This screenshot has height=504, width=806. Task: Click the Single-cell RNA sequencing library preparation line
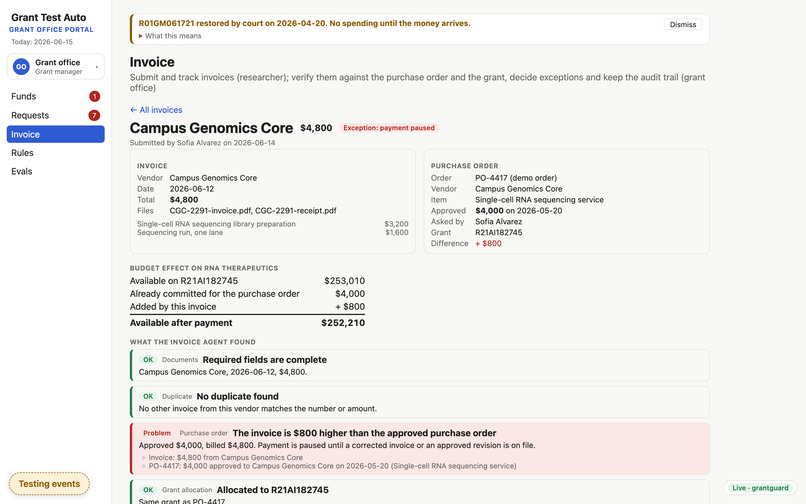tap(216, 224)
